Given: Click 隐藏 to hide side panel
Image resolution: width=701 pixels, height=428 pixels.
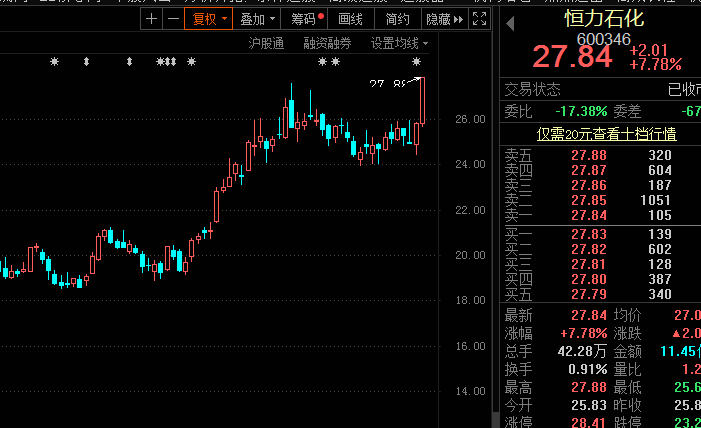Looking at the screenshot, I should click(x=444, y=19).
